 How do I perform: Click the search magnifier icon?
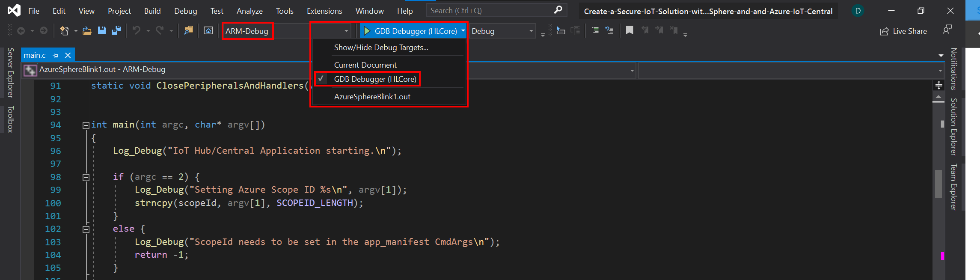pos(558,10)
